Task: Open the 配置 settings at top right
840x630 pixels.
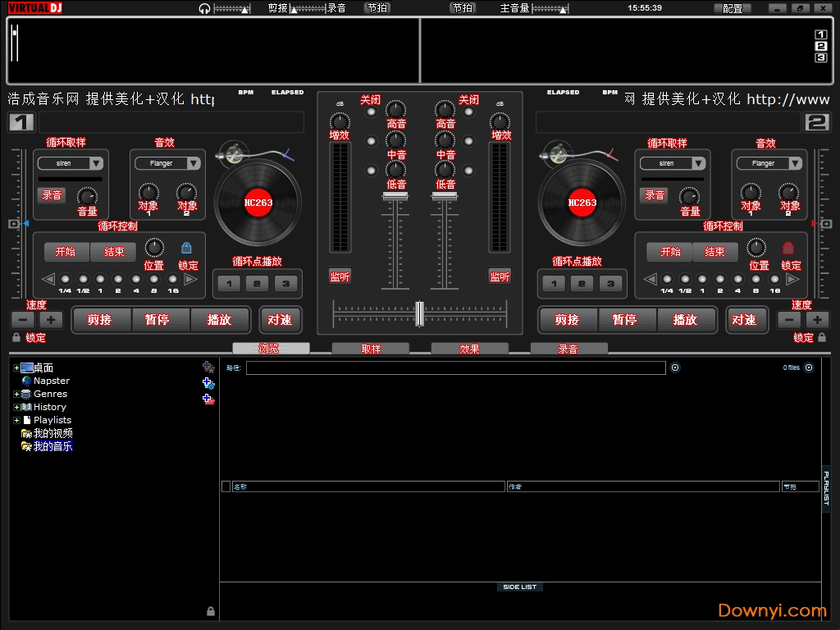Action: click(733, 8)
